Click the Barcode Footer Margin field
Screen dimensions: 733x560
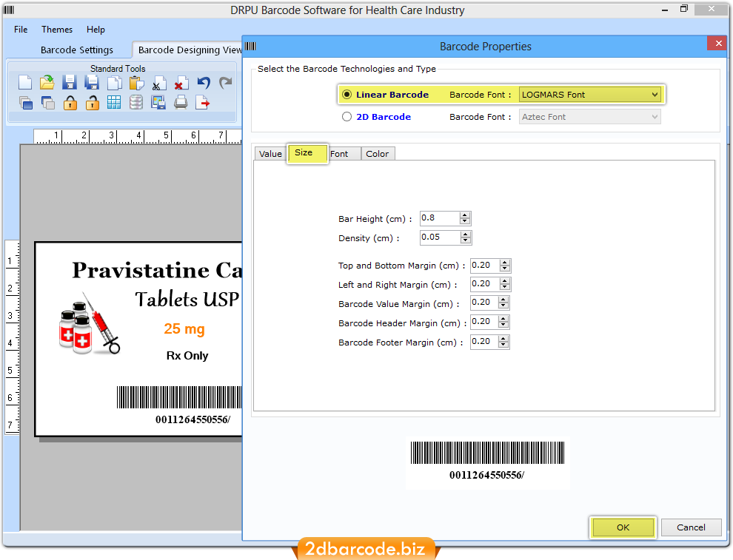click(484, 342)
